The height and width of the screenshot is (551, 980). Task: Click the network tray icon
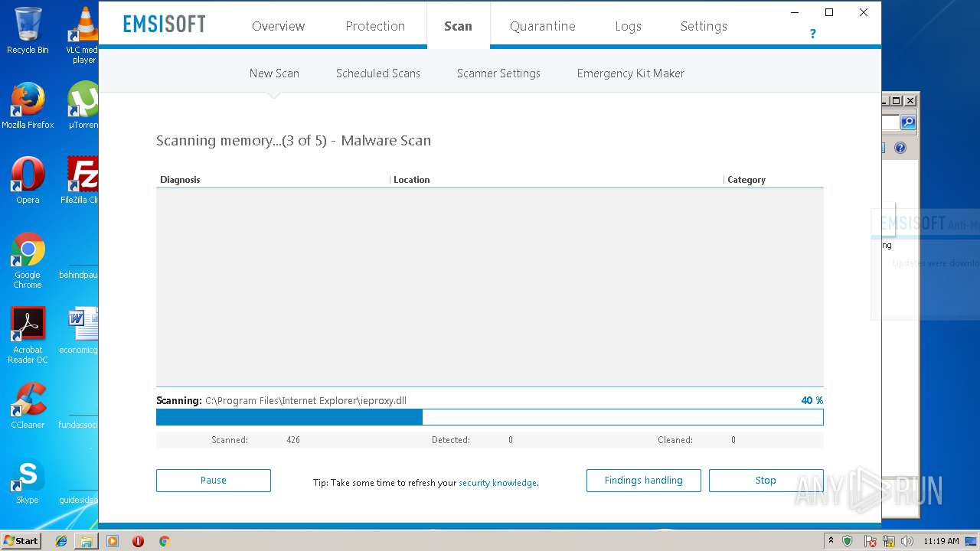(890, 541)
